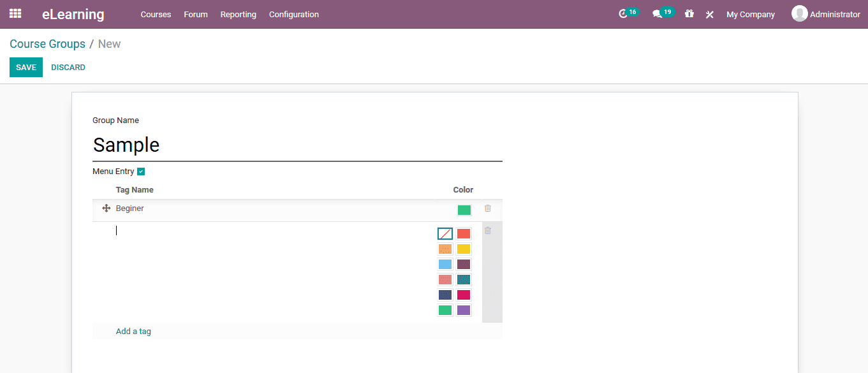
Task: Click the green color swatch of Beginer tag
Action: [x=464, y=210]
